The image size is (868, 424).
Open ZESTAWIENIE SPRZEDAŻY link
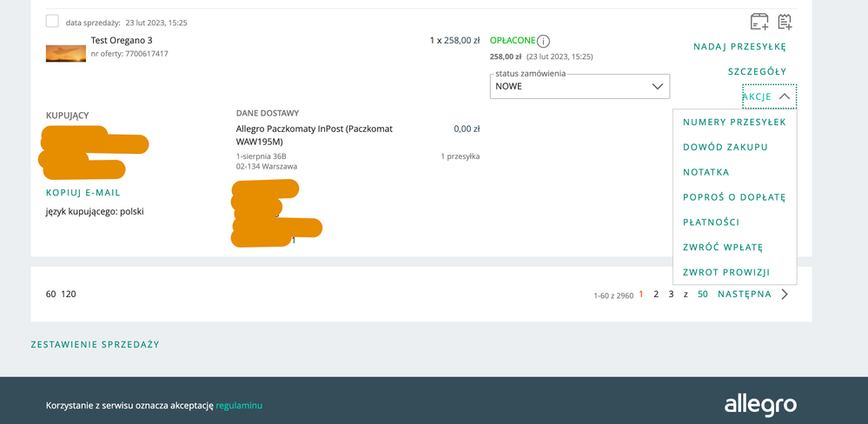pyautogui.click(x=95, y=345)
